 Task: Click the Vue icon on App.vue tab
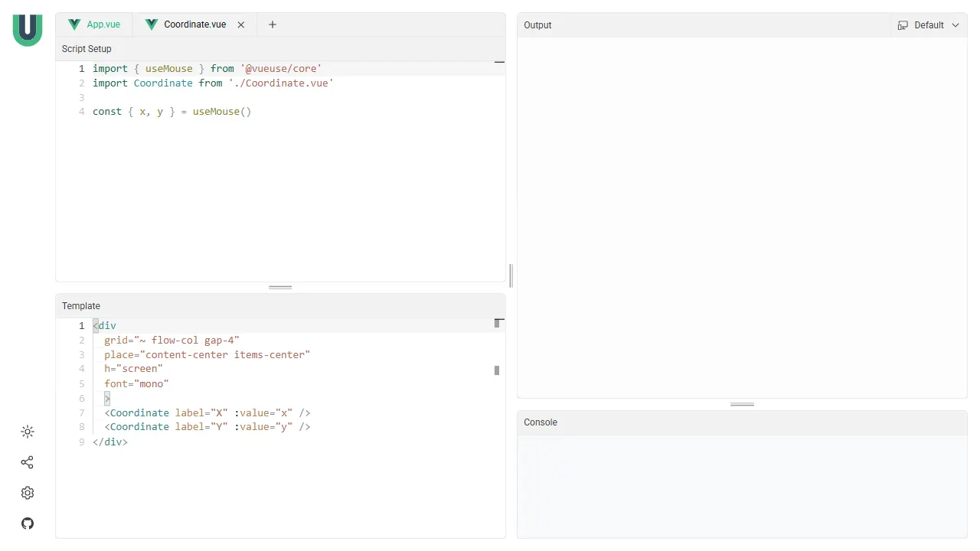click(74, 24)
